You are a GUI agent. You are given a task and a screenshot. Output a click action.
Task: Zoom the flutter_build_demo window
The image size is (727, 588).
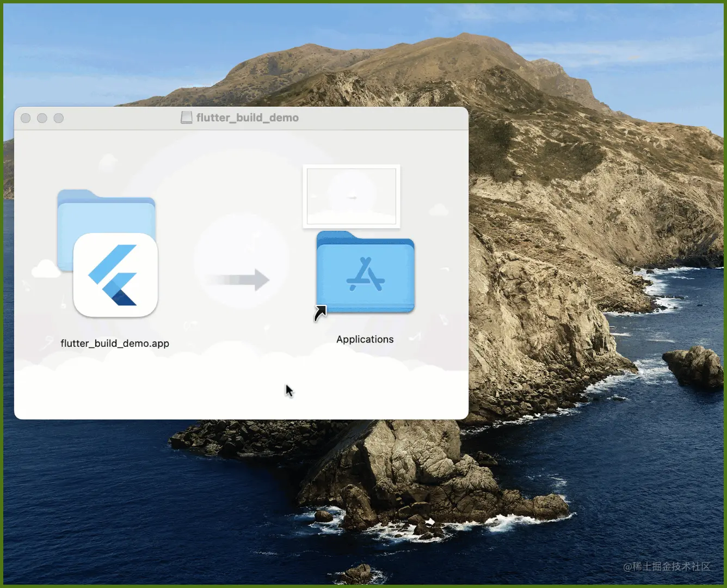coord(59,118)
